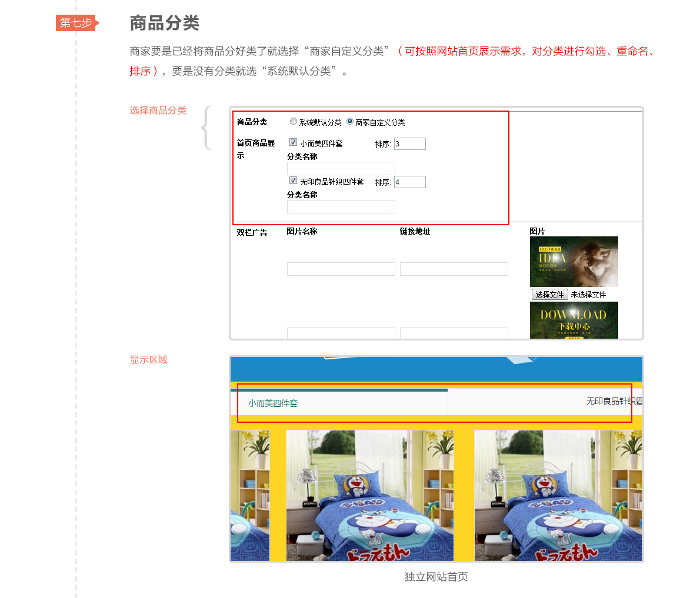Click the 显示区域 label
The width and height of the screenshot is (700, 598).
pyautogui.click(x=149, y=360)
